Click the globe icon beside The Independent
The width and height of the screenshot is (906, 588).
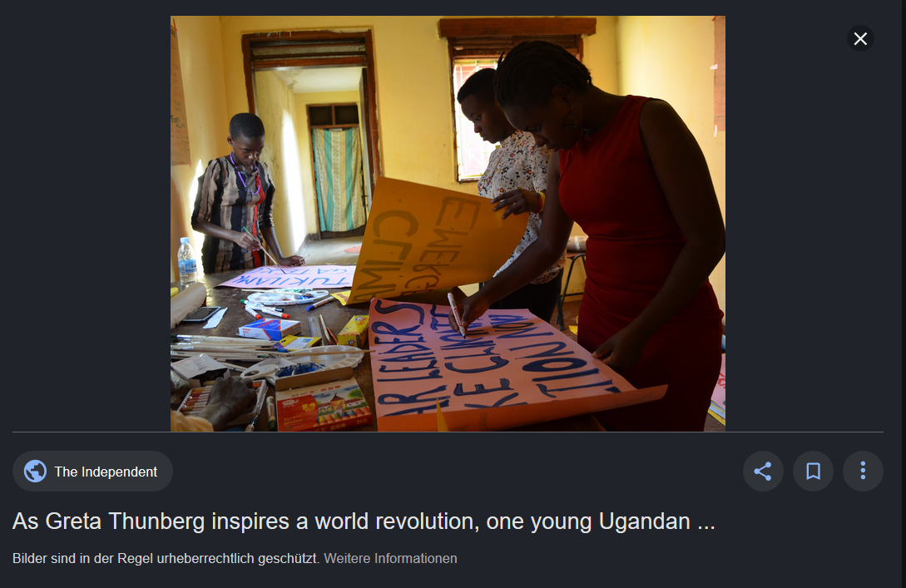[35, 472]
